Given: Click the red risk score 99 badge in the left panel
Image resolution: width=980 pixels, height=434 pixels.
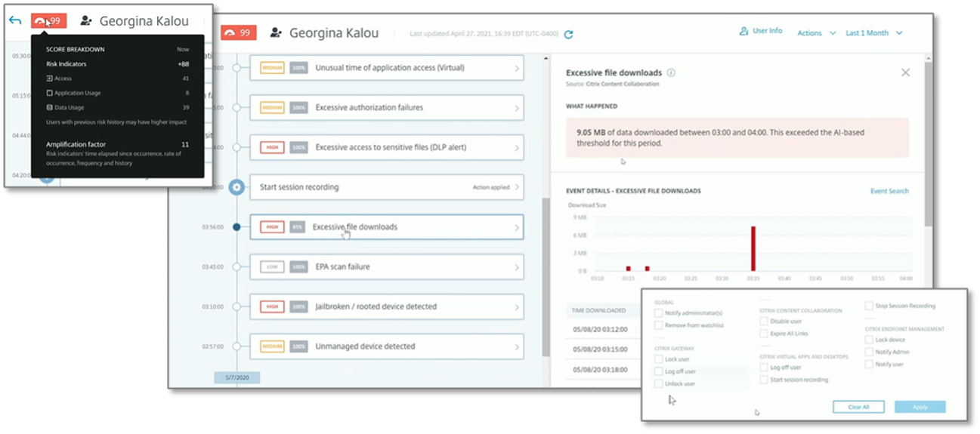Looking at the screenshot, I should point(49,20).
